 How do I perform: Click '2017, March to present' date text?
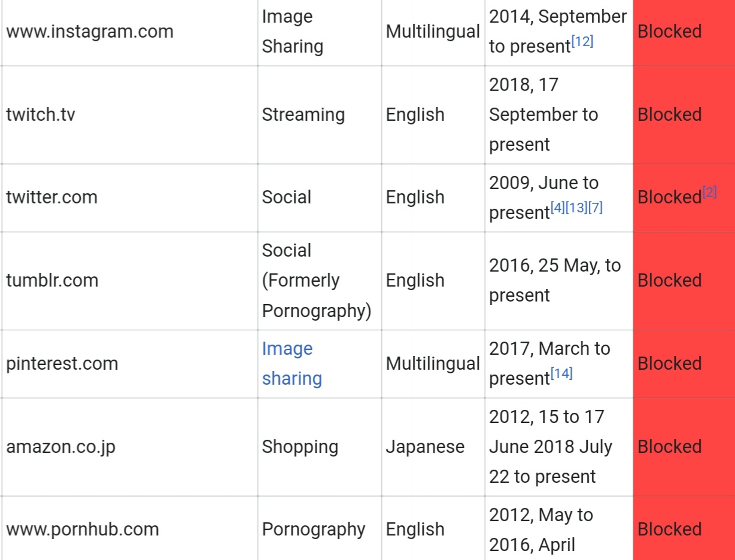[549, 364]
